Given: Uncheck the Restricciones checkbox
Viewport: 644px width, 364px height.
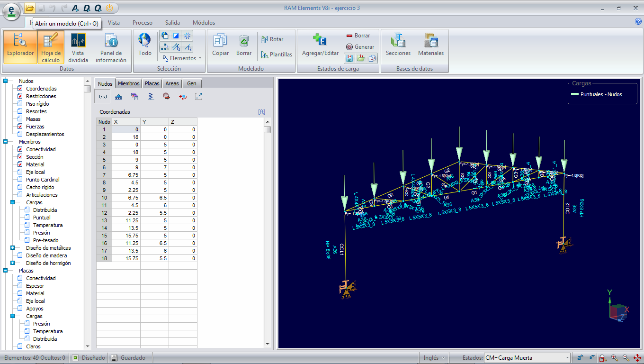Looking at the screenshot, I should pos(20,96).
